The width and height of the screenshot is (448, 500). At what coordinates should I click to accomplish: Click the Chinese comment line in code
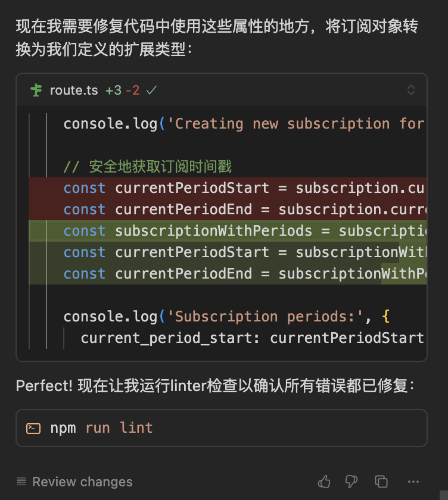pos(147,167)
